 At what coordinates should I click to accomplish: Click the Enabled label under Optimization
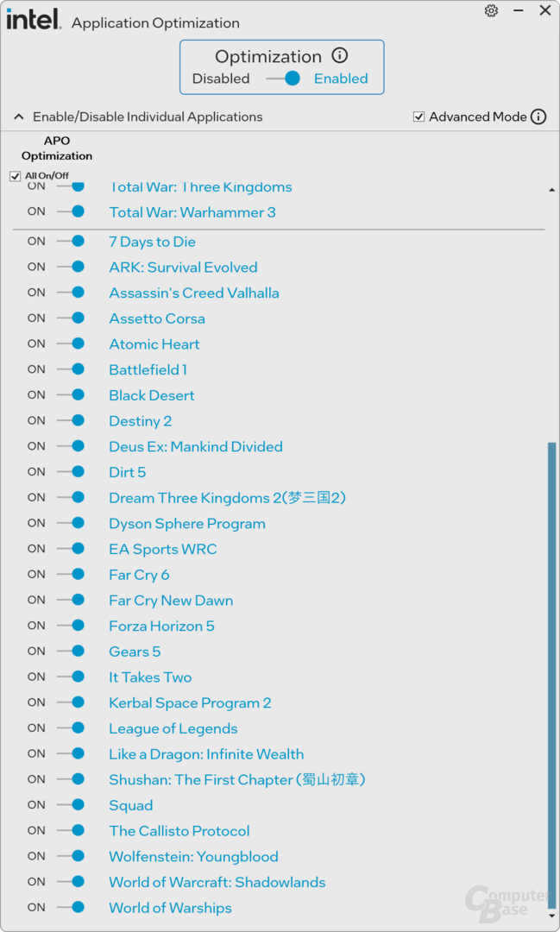click(340, 79)
